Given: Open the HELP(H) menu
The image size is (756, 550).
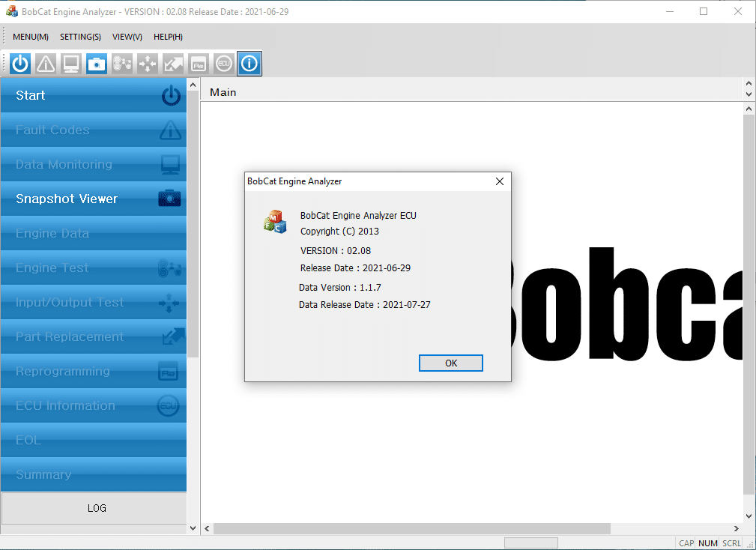Looking at the screenshot, I should (168, 37).
